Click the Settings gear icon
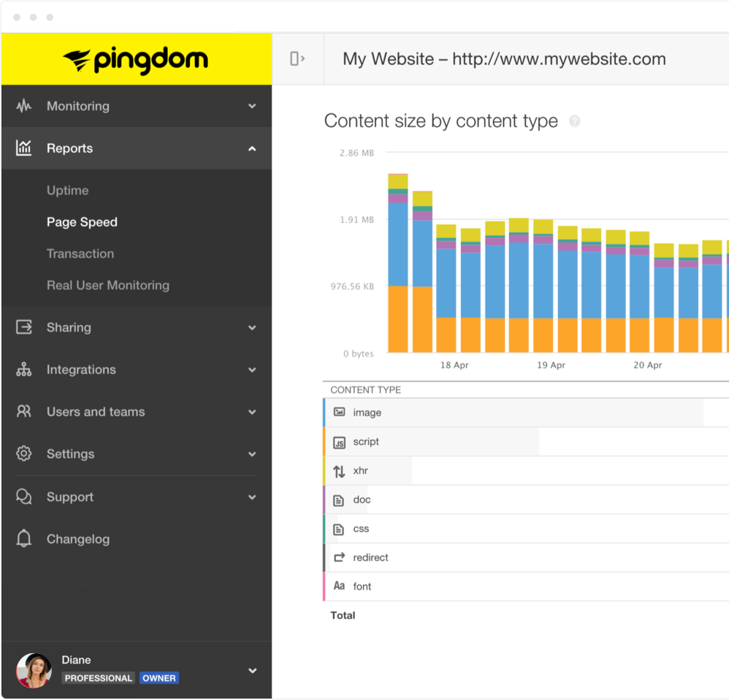The width and height of the screenshot is (729, 700). (x=24, y=454)
